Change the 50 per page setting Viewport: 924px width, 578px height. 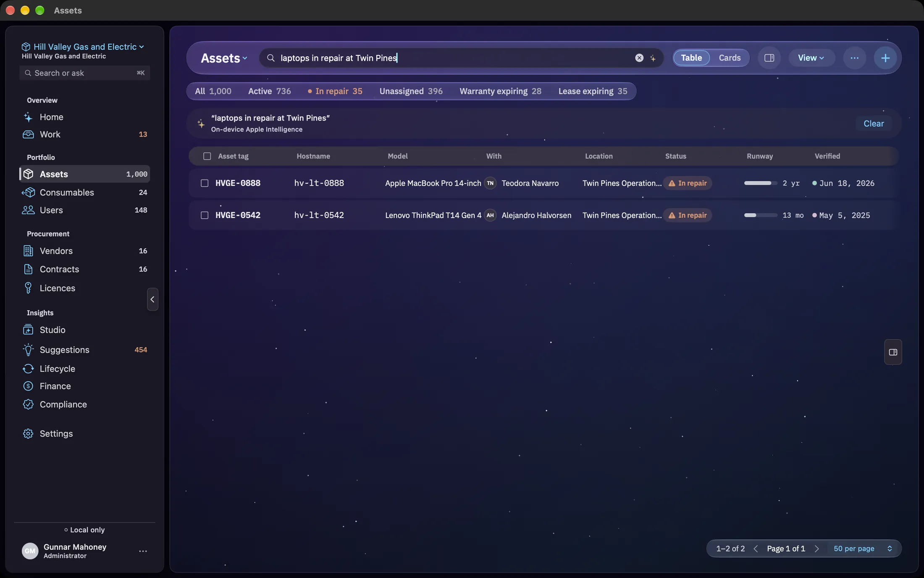[863, 548]
